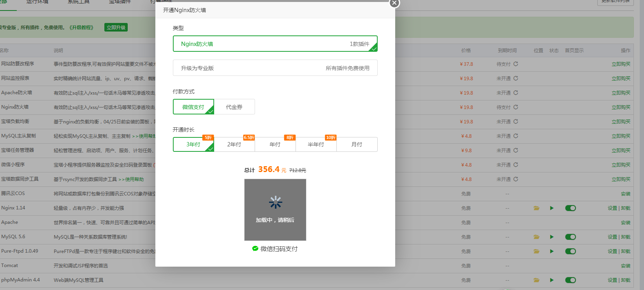Open phpMyAdmin 4.4 folder location

tap(537, 280)
